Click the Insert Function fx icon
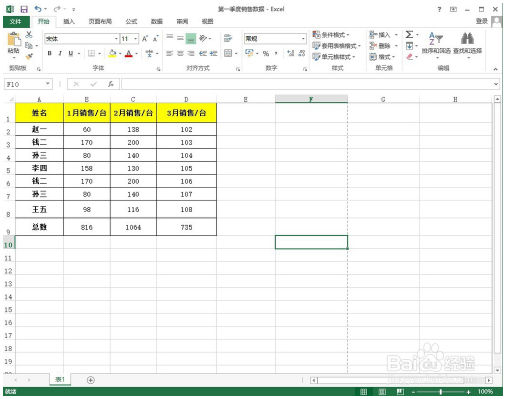Viewport: 506px width, 399px height. [x=111, y=84]
